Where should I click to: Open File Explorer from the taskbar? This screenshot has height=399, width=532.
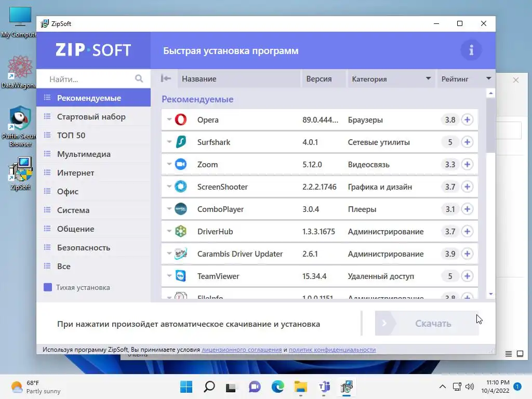pos(301,387)
